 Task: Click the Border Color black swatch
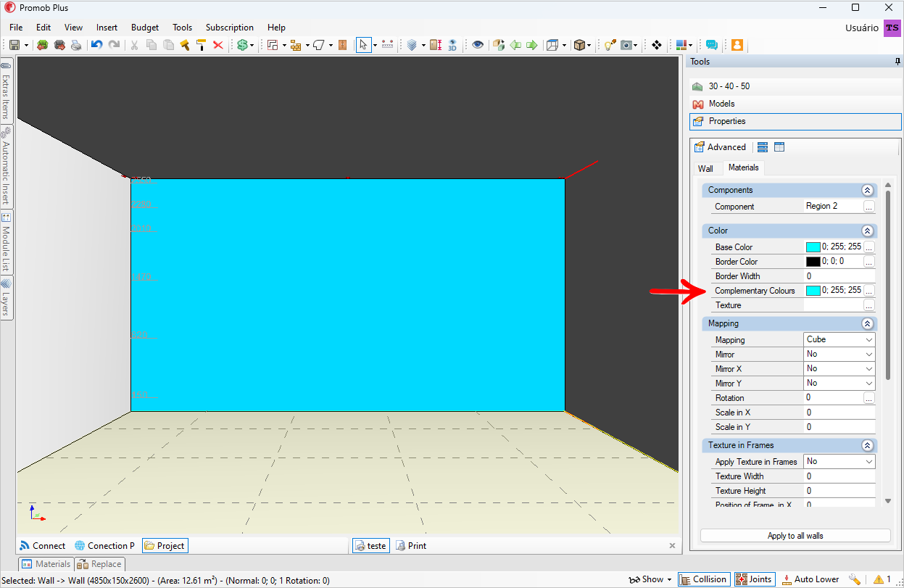click(813, 262)
